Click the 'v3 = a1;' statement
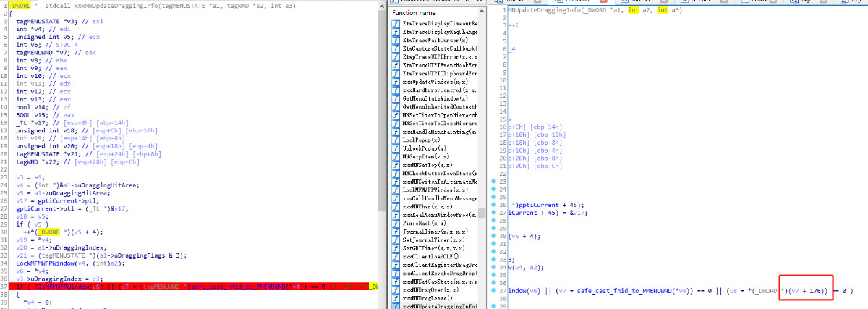 [29, 176]
